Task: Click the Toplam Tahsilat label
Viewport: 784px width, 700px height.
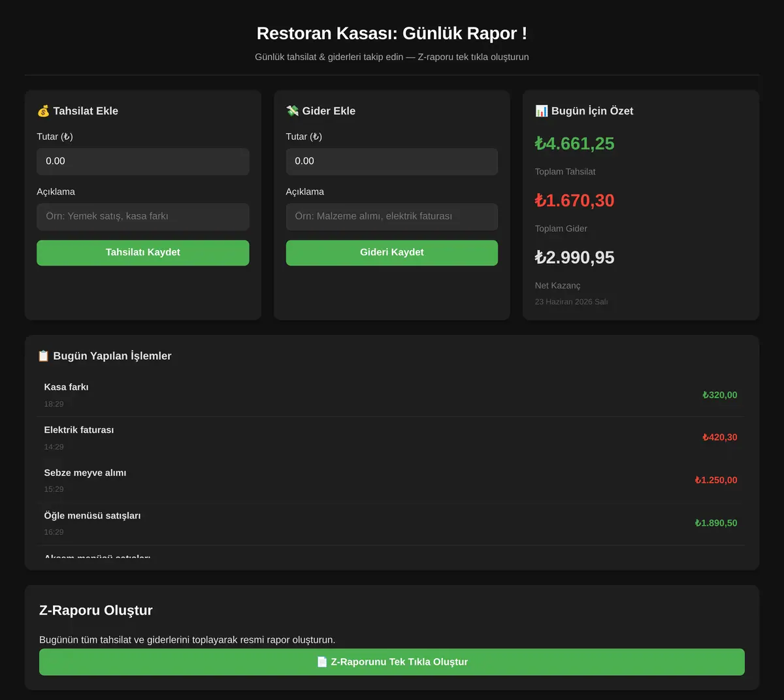Action: tap(565, 172)
